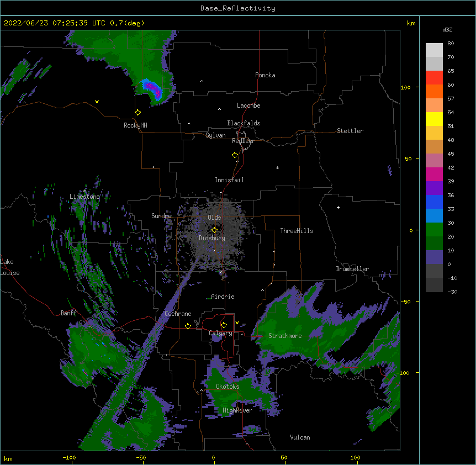Click the Airdrie label
This screenshot has height=465, width=476.
pos(223,297)
